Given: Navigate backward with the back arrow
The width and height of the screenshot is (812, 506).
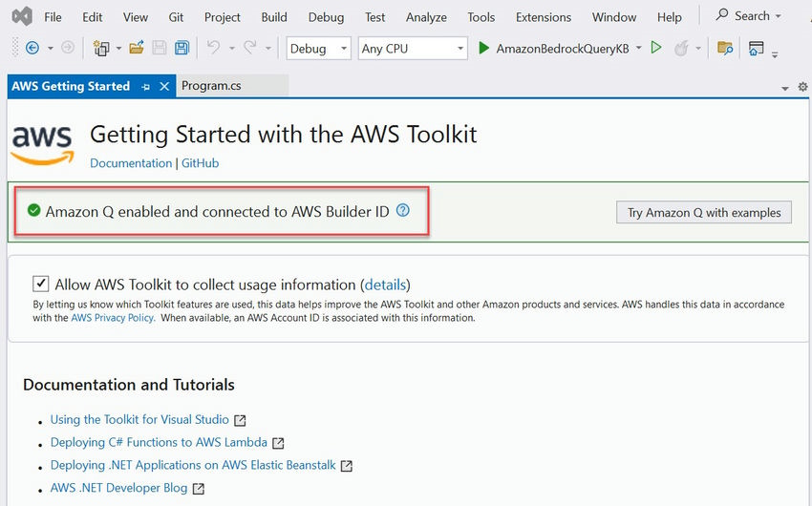Looking at the screenshot, I should [32, 48].
